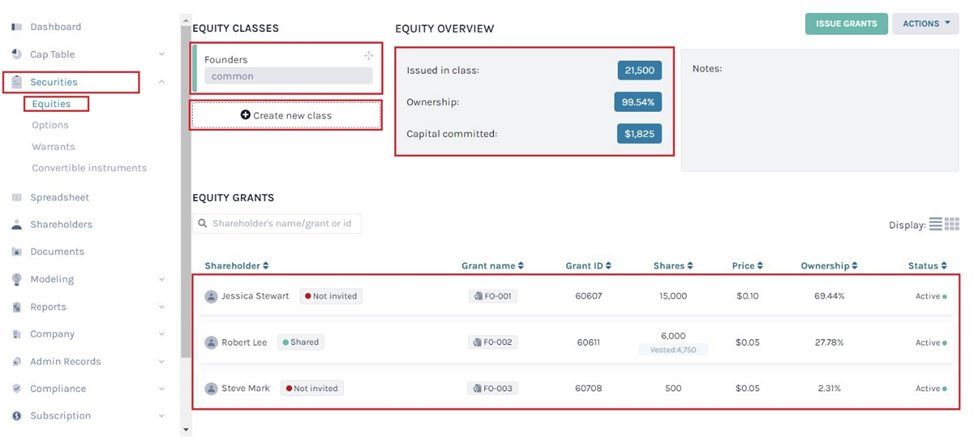Open Equities under Securities
Screen dimensions: 974x443
(52, 104)
